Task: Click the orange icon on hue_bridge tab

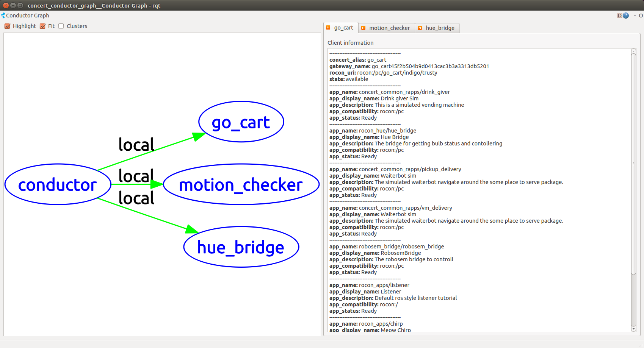Action: (x=420, y=28)
